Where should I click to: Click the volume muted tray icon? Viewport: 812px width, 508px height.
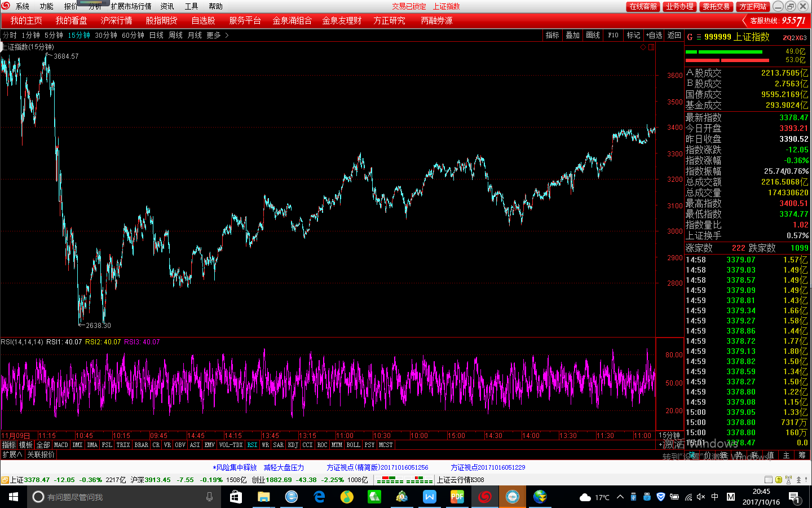tap(701, 497)
